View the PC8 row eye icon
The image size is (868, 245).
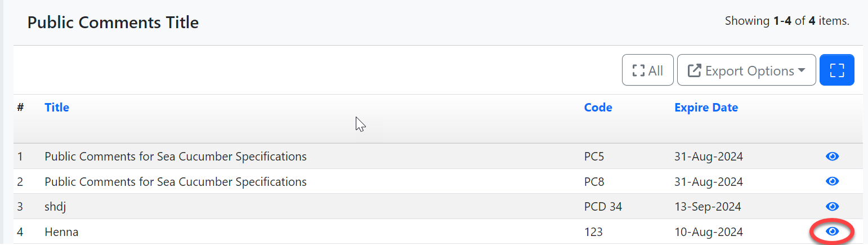[832, 181]
